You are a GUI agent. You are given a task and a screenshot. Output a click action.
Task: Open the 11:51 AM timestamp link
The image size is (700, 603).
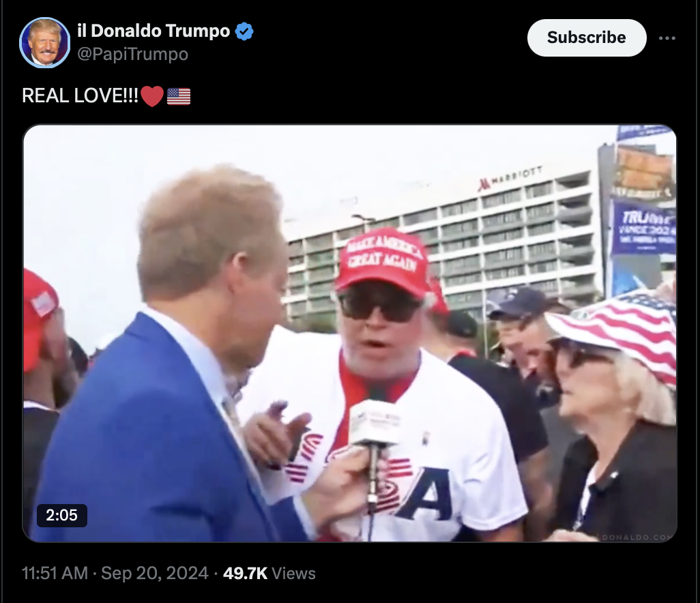(x=55, y=573)
